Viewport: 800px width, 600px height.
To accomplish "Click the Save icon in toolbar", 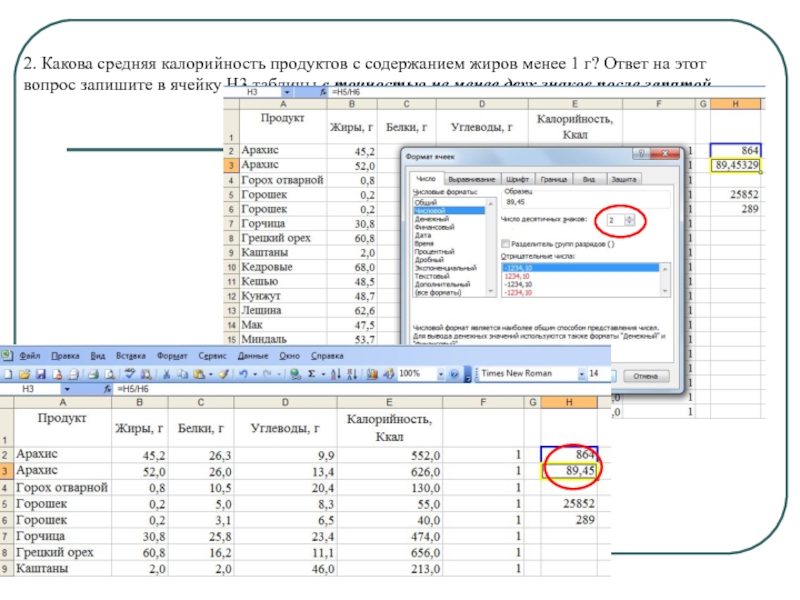I will [x=41, y=374].
